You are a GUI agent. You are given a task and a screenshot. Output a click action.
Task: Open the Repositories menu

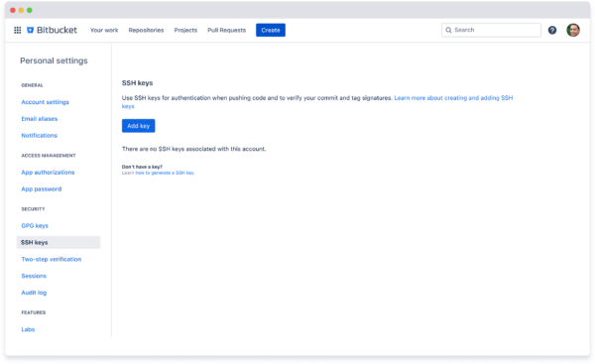pos(146,30)
